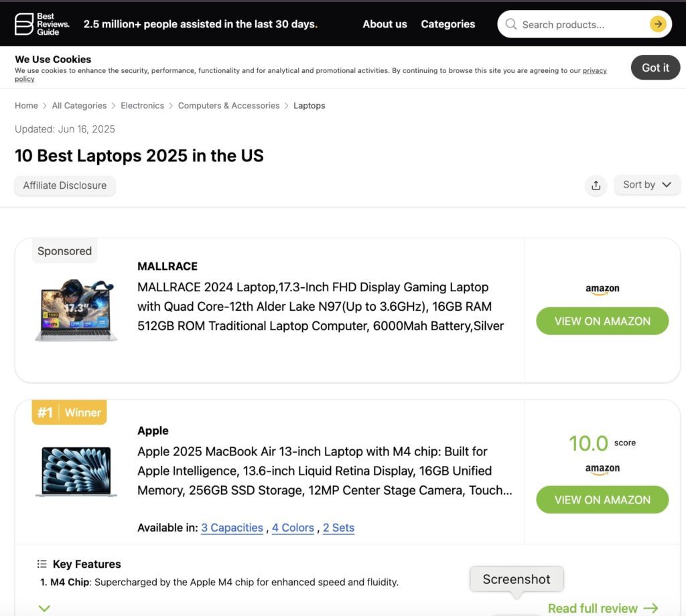686x616 pixels.
Task: Click the MALLRACE laptop thumbnail image
Action: [76, 309]
